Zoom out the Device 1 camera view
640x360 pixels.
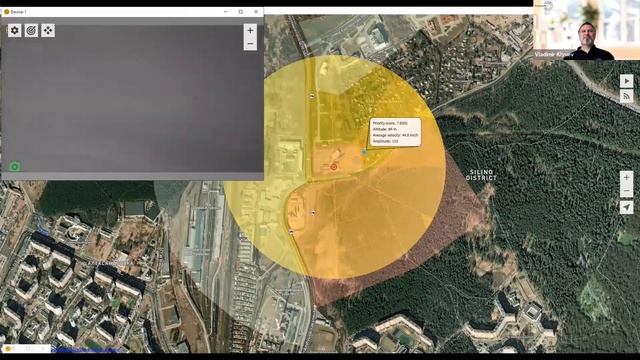[250, 44]
